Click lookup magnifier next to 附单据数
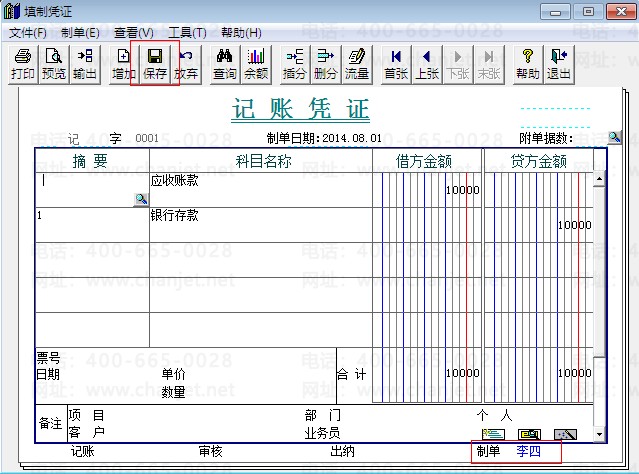639x474 pixels. tap(614, 137)
